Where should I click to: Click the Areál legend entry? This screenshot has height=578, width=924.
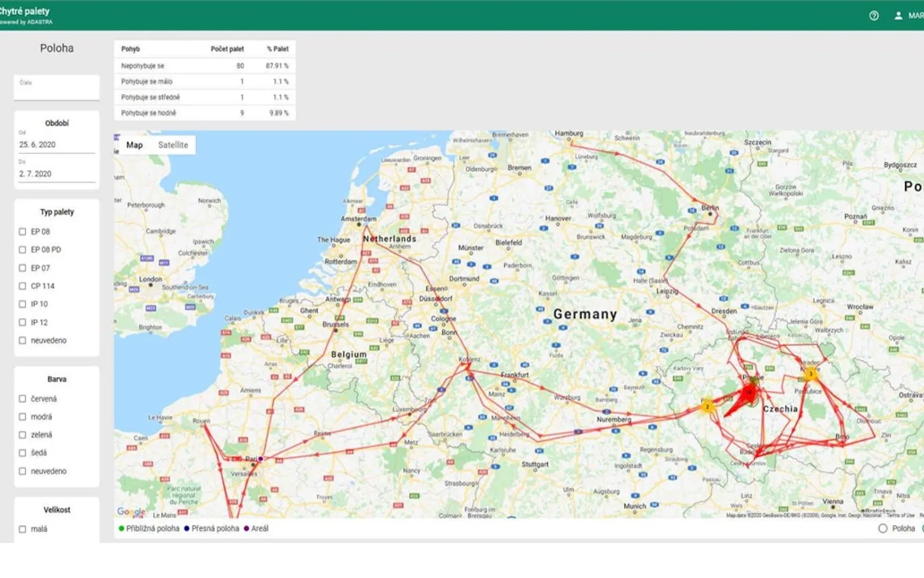(x=256, y=528)
